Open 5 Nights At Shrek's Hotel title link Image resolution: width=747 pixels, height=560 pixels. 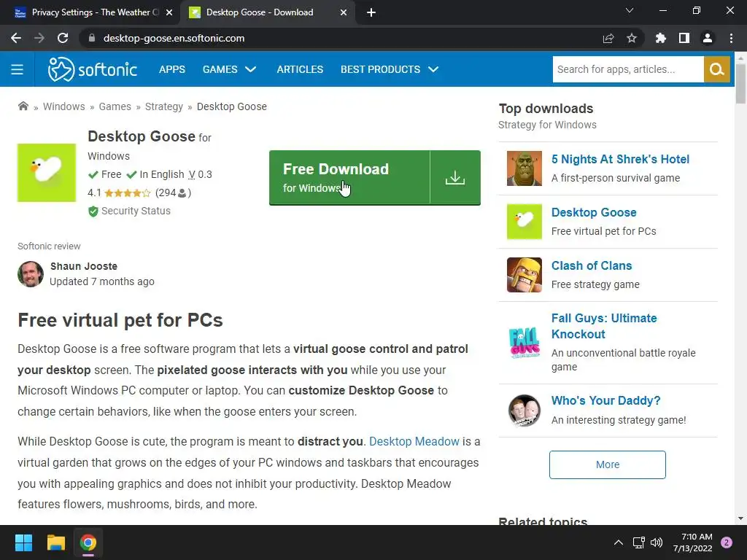620,159
